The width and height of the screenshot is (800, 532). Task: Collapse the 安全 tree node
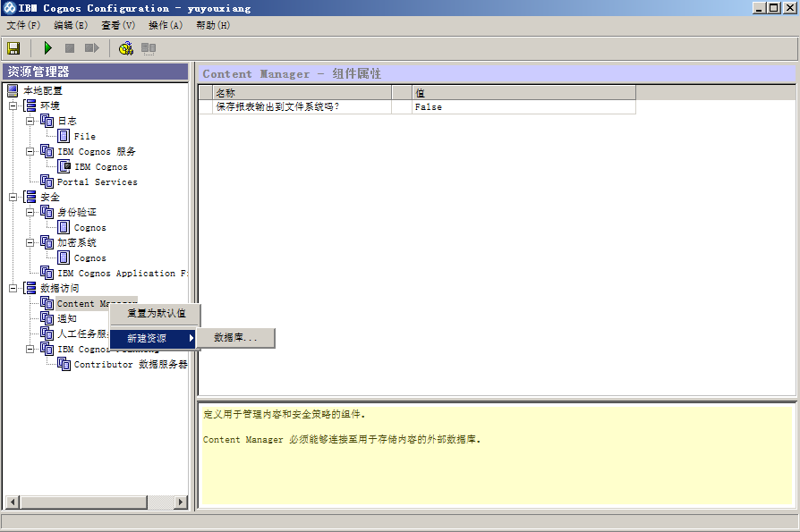point(13,198)
